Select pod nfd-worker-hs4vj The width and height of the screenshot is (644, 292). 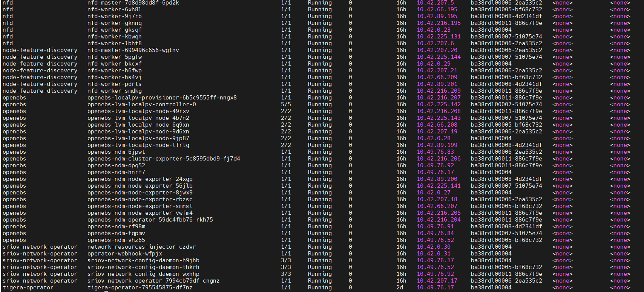pos(115,77)
